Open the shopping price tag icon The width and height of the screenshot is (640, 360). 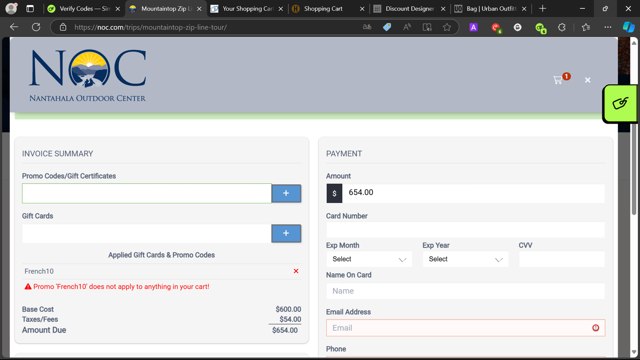coord(387,27)
